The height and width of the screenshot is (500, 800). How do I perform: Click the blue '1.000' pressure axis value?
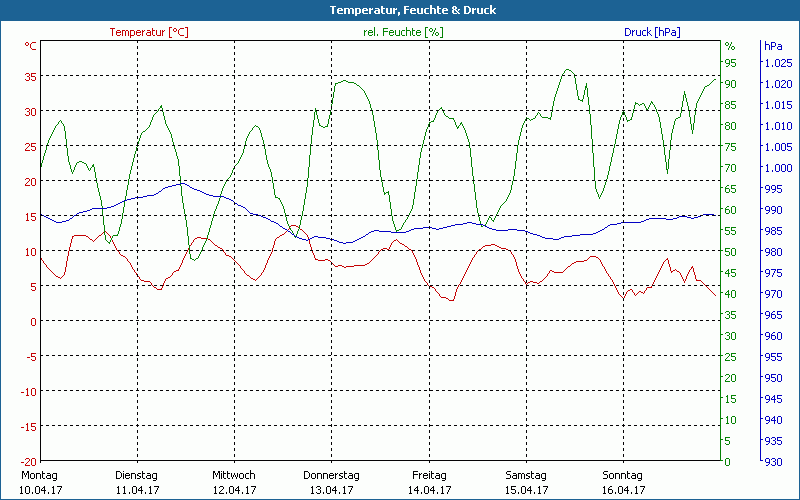[779, 168]
